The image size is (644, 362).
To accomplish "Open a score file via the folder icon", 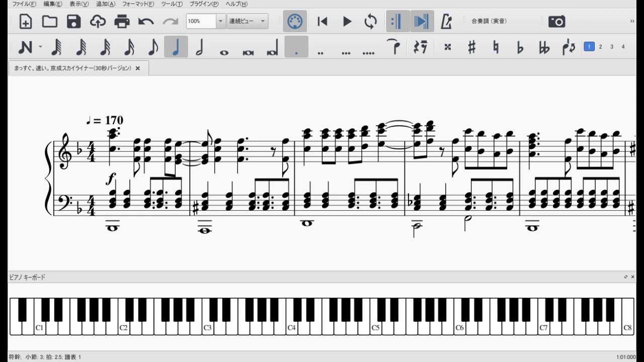I will (49, 22).
